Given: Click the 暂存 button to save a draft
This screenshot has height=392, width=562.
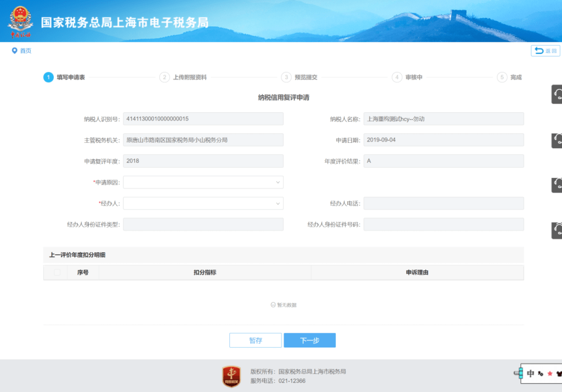Looking at the screenshot, I should [x=256, y=340].
